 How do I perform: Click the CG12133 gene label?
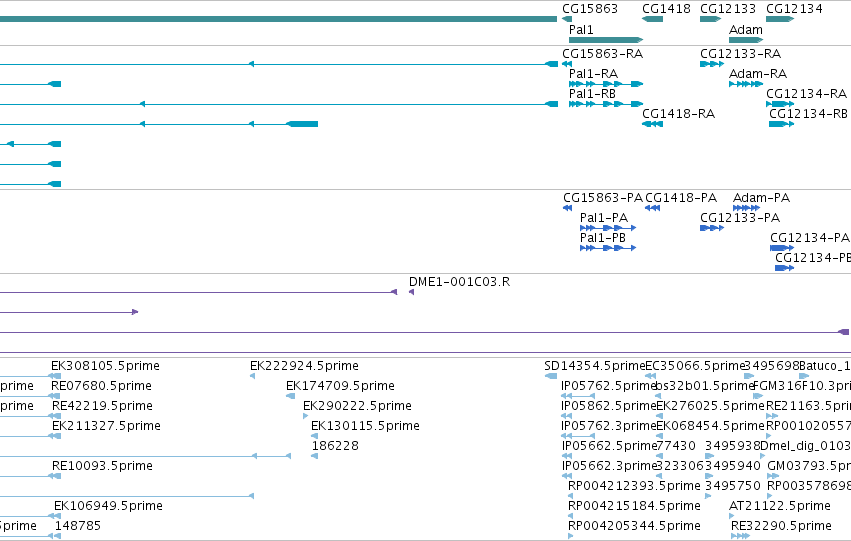[x=728, y=9]
